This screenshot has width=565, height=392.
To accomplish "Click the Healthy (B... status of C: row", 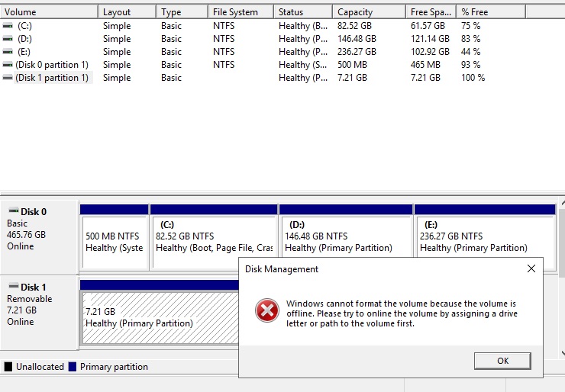I will [x=303, y=26].
